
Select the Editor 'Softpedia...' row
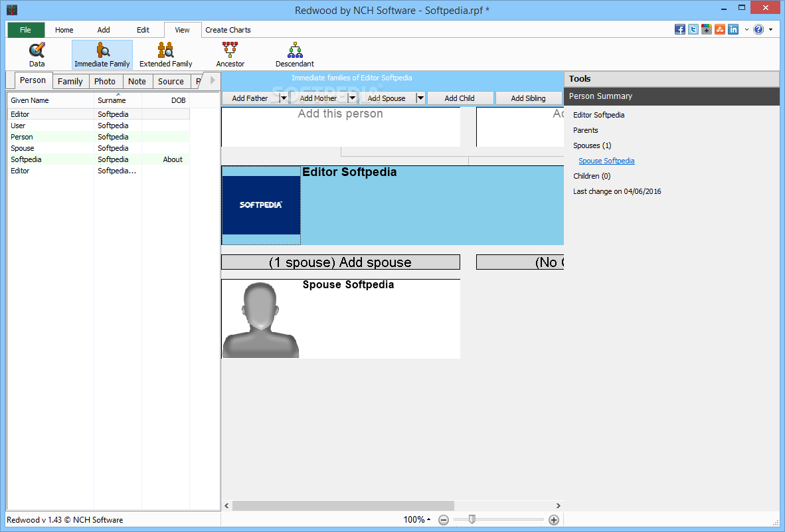click(x=99, y=171)
